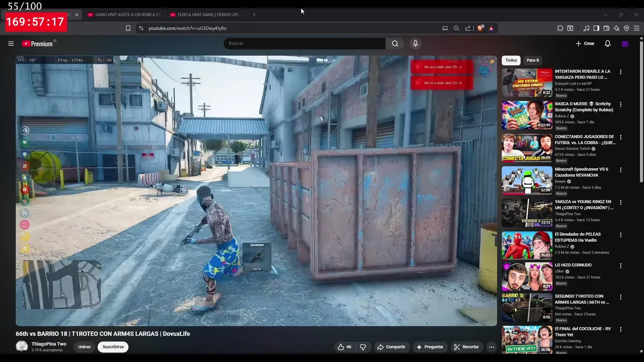Screen dimensions: 644x362
Task: View site information next to the URL
Action: pyautogui.click(x=141, y=28)
